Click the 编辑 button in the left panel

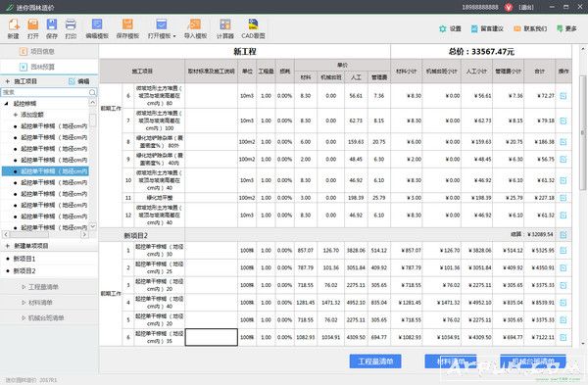[79, 81]
